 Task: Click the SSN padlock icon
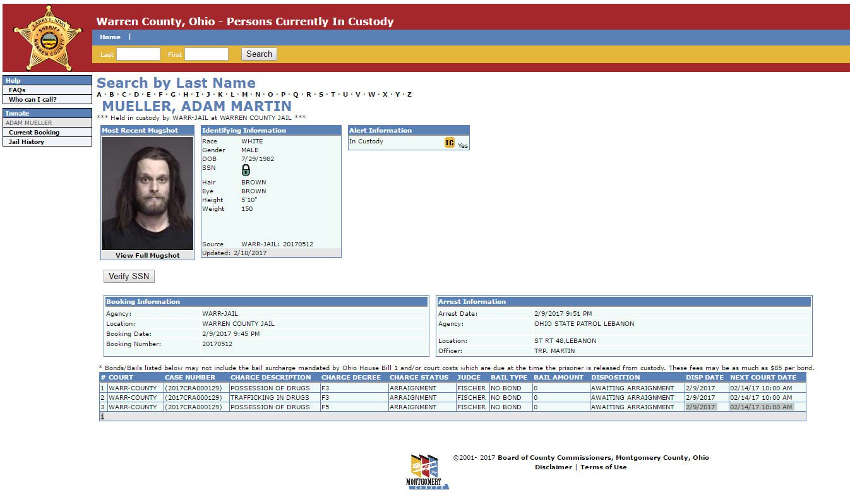[x=246, y=170]
